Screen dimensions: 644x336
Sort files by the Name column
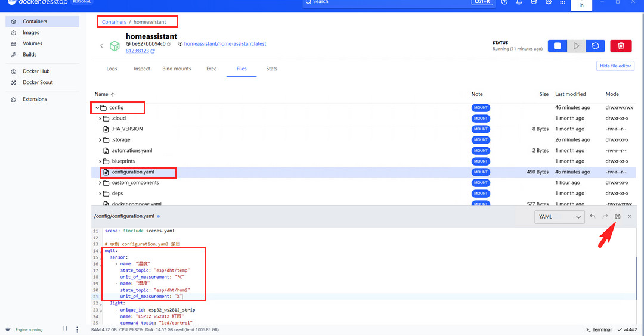click(101, 94)
